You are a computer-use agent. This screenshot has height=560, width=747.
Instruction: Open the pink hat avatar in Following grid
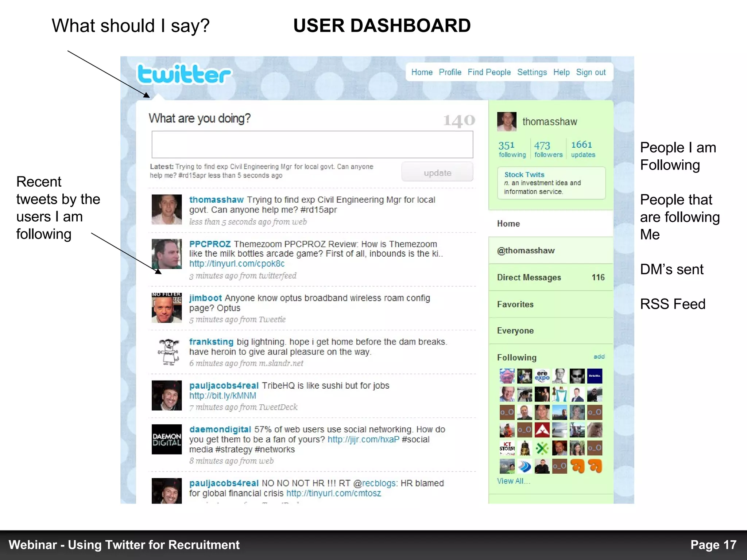(x=507, y=376)
